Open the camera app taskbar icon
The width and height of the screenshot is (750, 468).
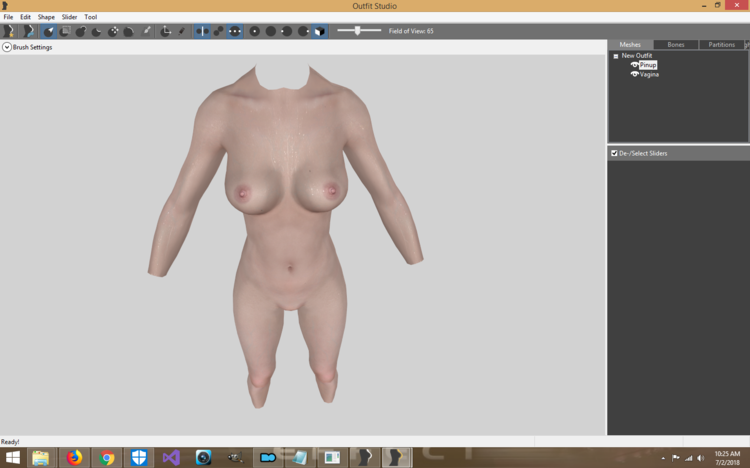[203, 458]
